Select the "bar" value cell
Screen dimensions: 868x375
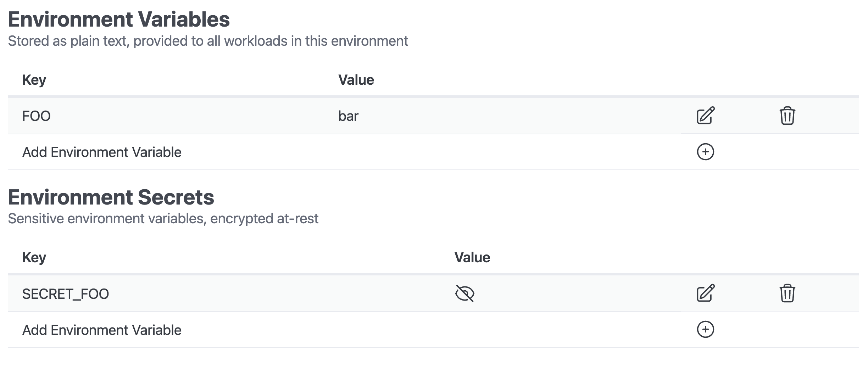[348, 116]
